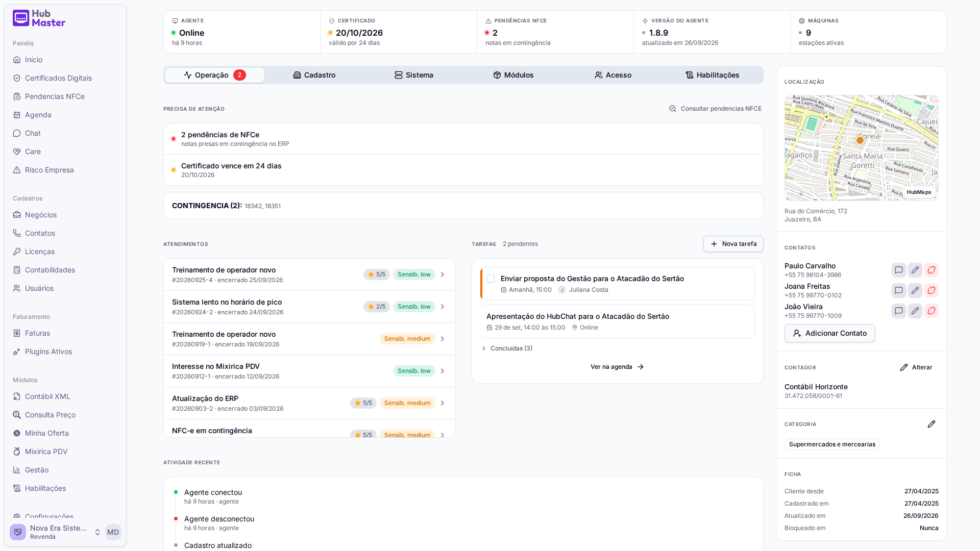Open Gestão module in sidebar
The image size is (980, 551).
(x=65, y=470)
